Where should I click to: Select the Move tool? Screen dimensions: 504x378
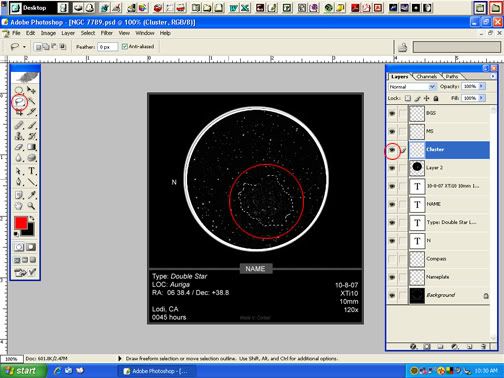coord(31,90)
